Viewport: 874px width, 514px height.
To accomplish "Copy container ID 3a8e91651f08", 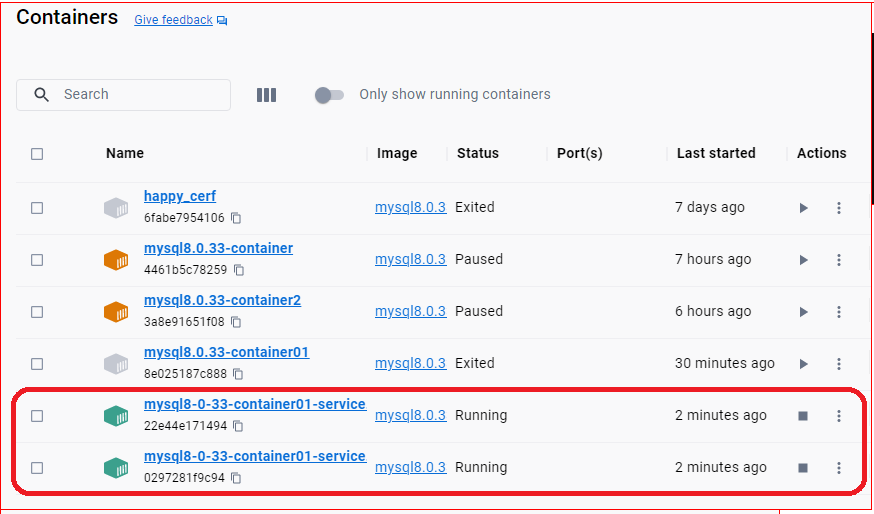I will (236, 322).
